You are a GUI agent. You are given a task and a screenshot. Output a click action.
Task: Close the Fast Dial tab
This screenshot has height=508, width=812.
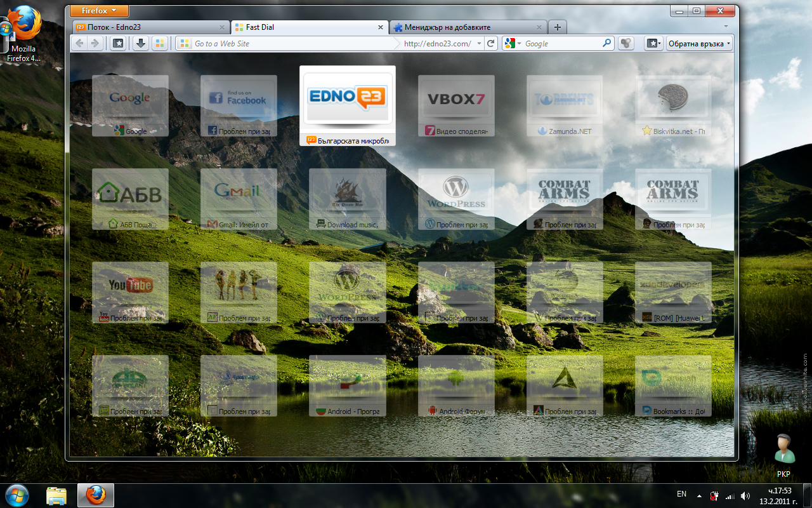click(x=381, y=27)
